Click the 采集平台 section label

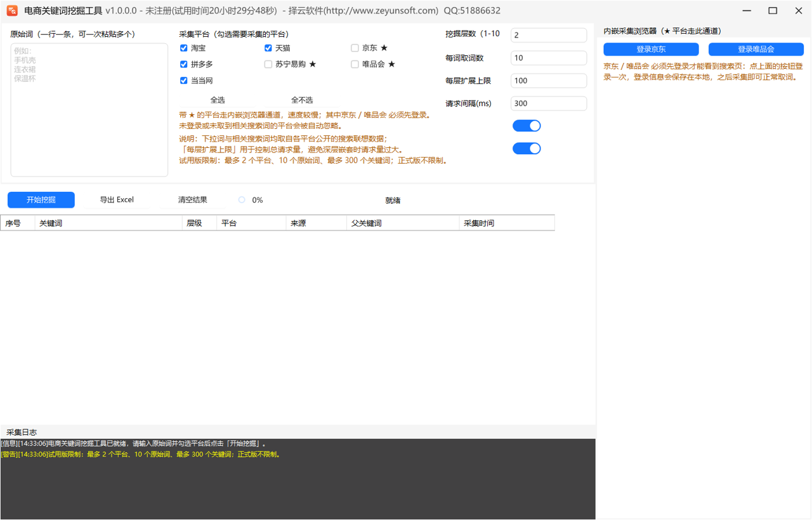tap(234, 34)
